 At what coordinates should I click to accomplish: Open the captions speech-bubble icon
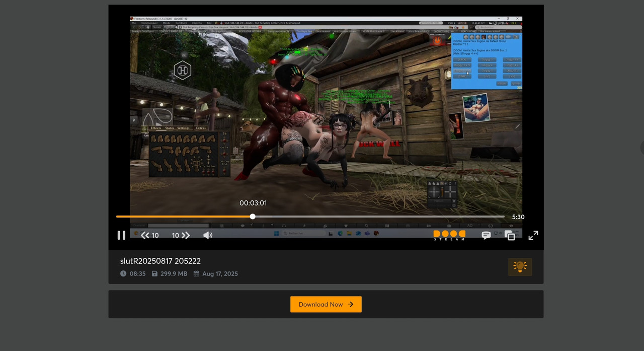point(486,235)
